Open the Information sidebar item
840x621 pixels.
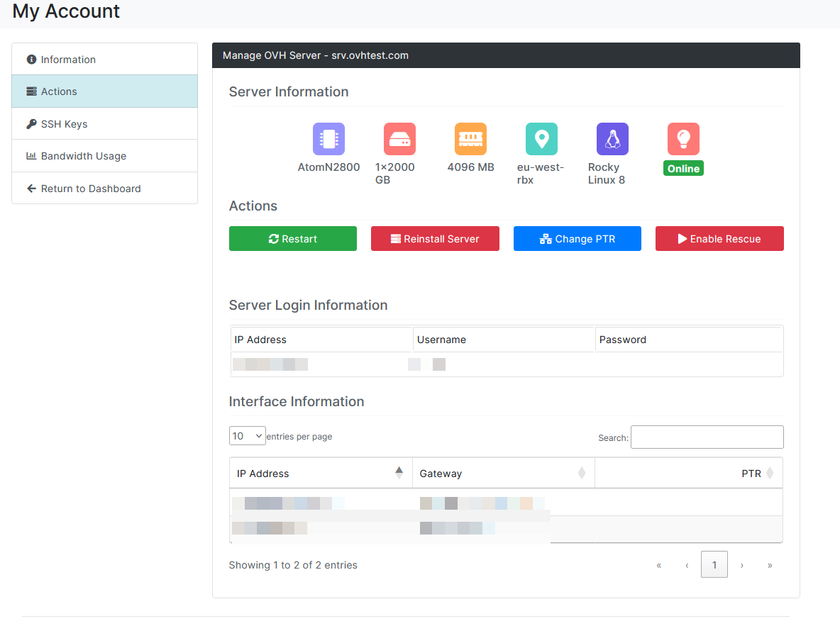click(104, 60)
